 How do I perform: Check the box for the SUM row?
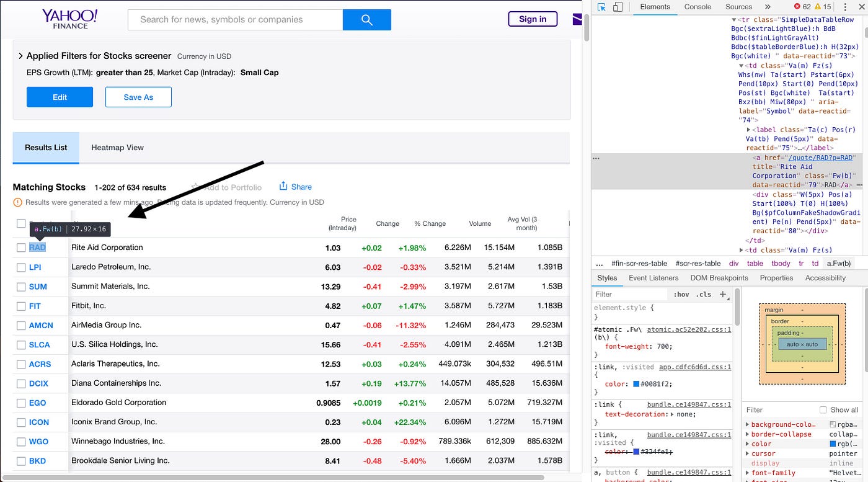(21, 287)
